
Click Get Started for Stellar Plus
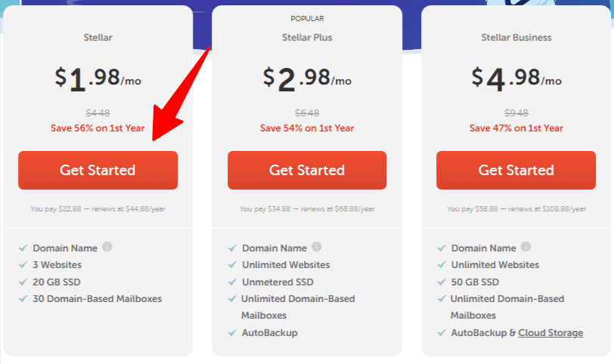[307, 170]
